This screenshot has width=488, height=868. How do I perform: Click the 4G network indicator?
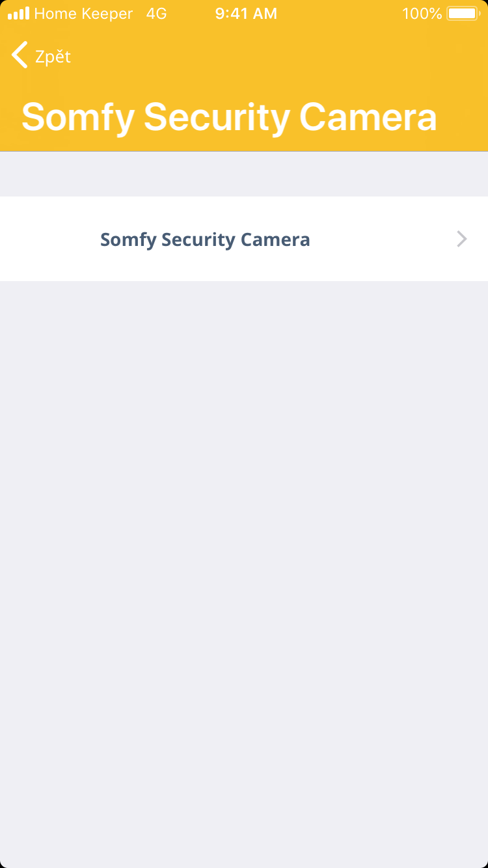click(156, 14)
